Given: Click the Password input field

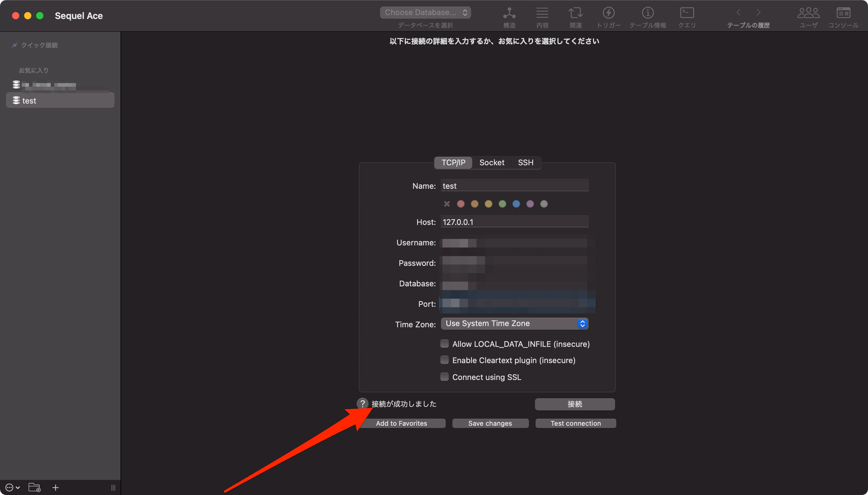Looking at the screenshot, I should (x=514, y=263).
